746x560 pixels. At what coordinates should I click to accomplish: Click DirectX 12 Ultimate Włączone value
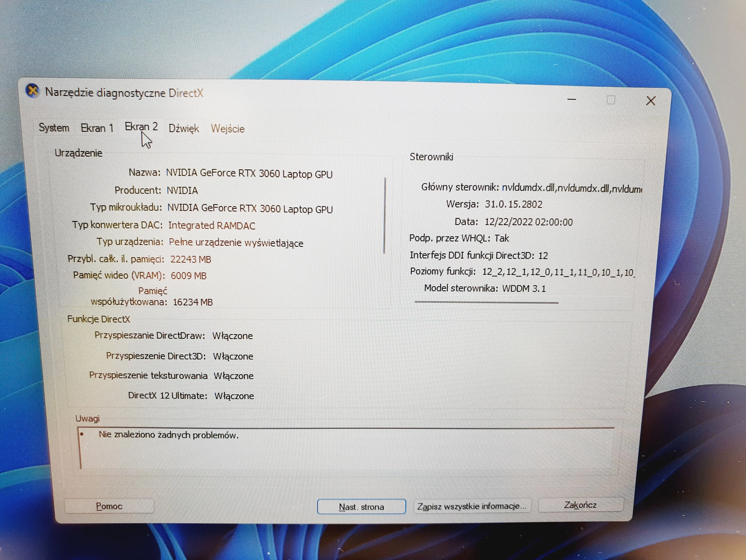234,396
